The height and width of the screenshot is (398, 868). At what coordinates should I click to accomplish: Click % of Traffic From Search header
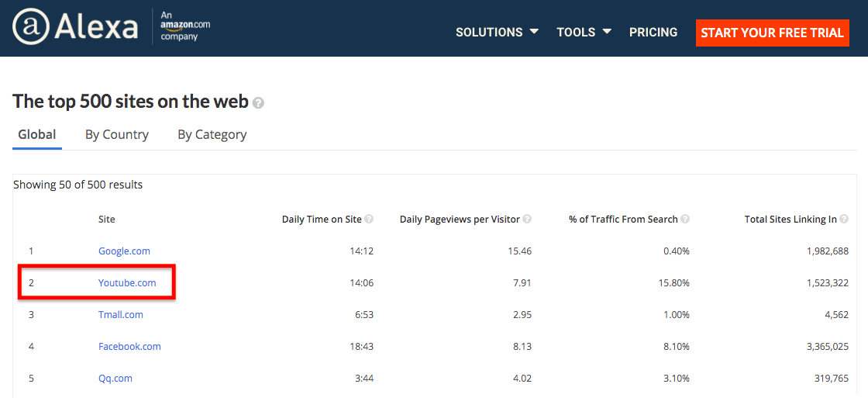coord(623,220)
